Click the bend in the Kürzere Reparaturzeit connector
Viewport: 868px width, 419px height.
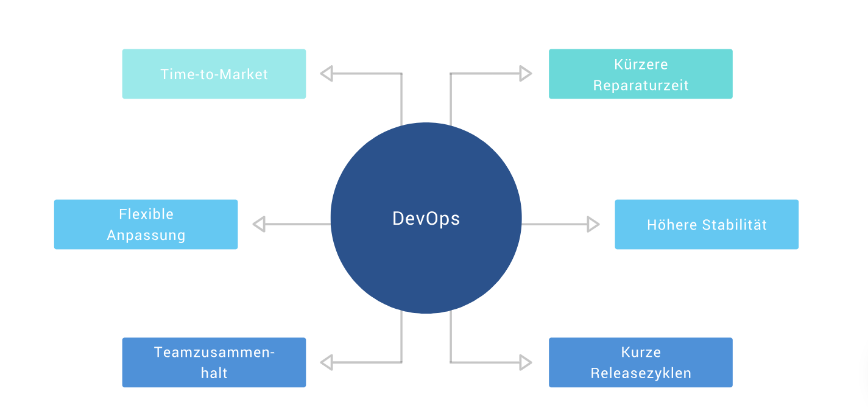click(x=450, y=72)
